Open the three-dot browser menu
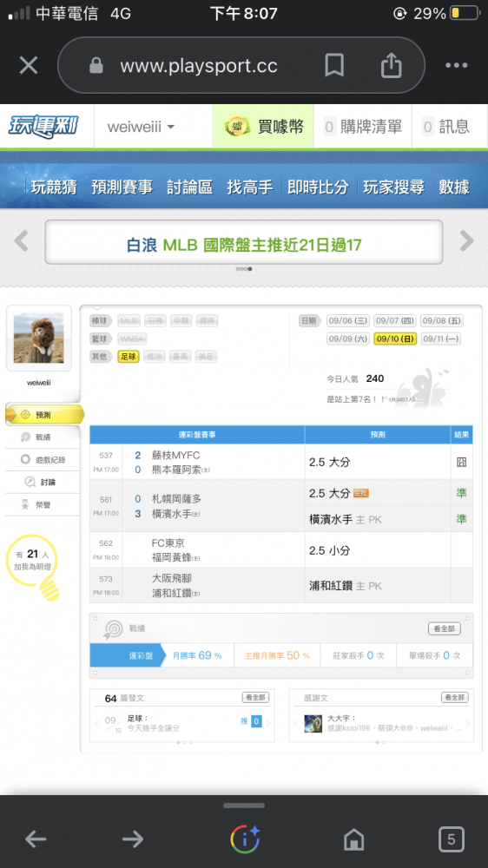The height and width of the screenshot is (868, 488). [457, 65]
